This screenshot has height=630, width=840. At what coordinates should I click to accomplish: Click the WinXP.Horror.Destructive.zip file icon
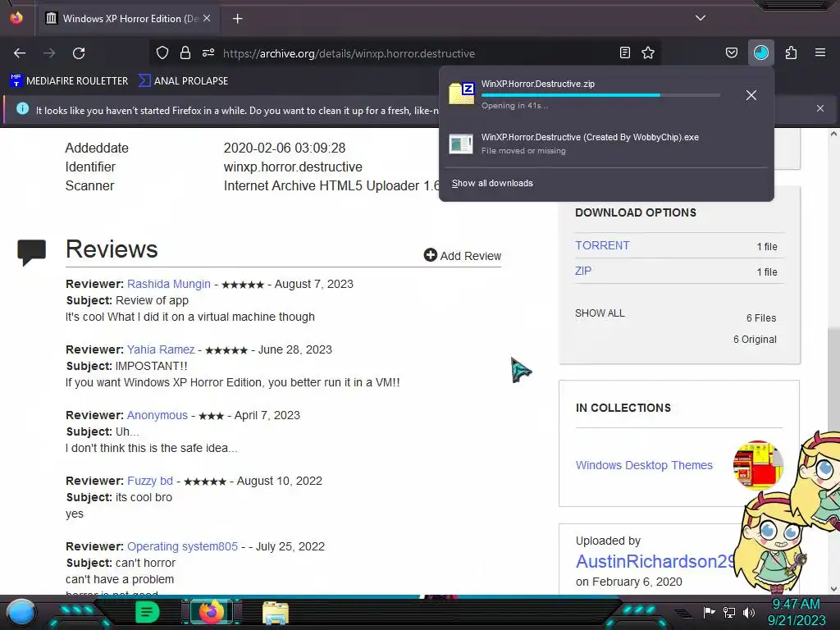462,94
